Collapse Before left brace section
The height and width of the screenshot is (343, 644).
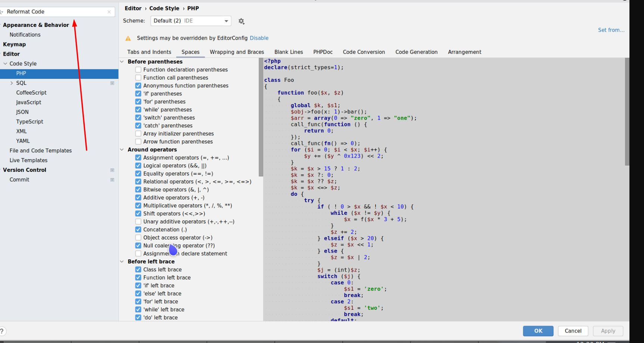point(122,262)
